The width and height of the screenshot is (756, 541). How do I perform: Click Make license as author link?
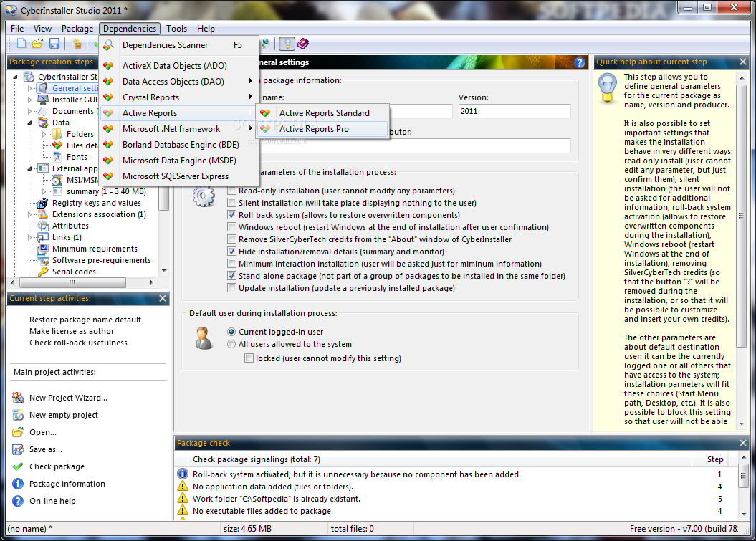pos(72,331)
